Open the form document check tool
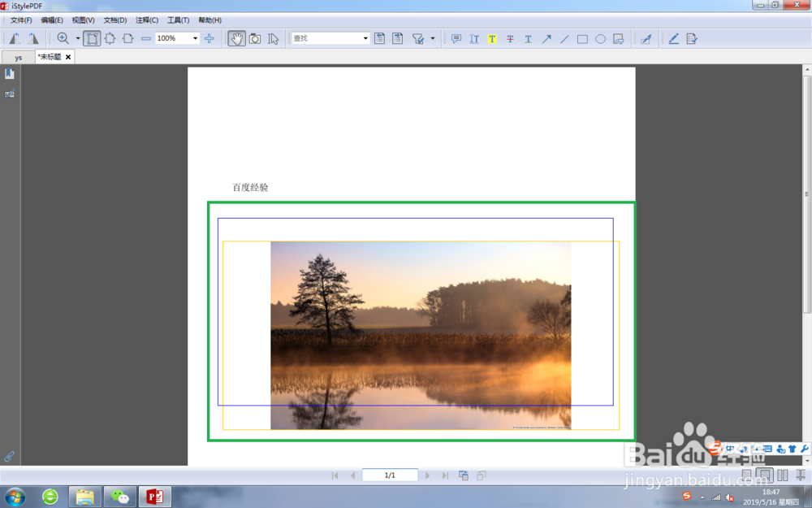812x508 pixels. pos(692,39)
